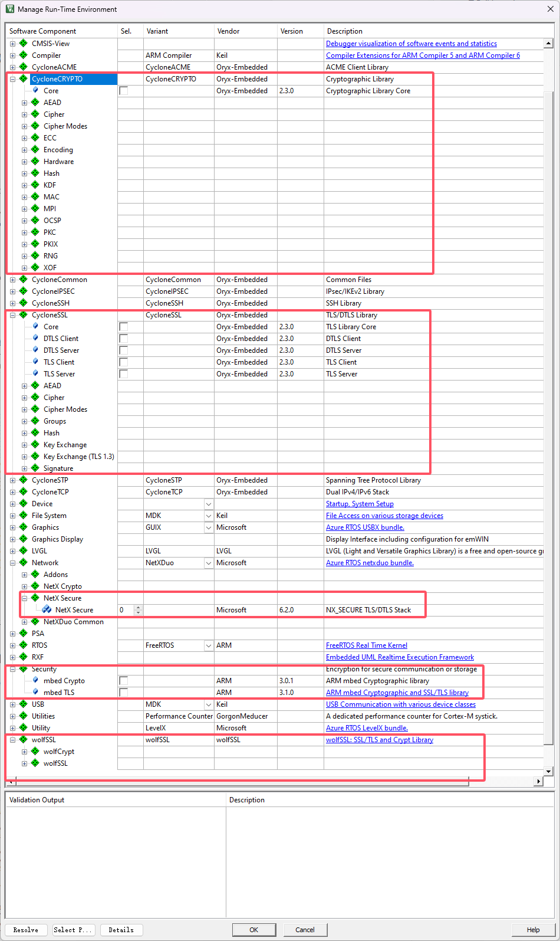Click the multi-instance icon of NetX Secure 6.2.0

click(47, 609)
